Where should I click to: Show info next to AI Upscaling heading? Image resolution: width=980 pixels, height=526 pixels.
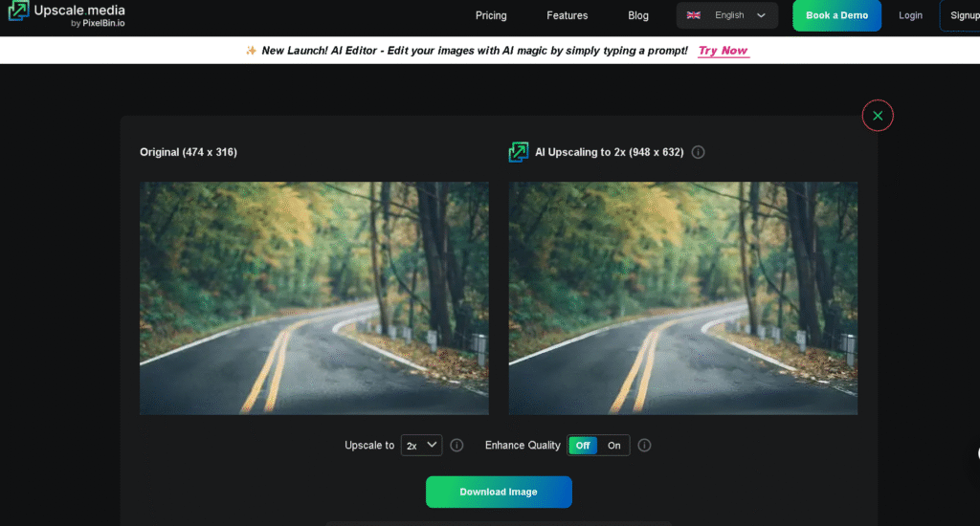(698, 152)
